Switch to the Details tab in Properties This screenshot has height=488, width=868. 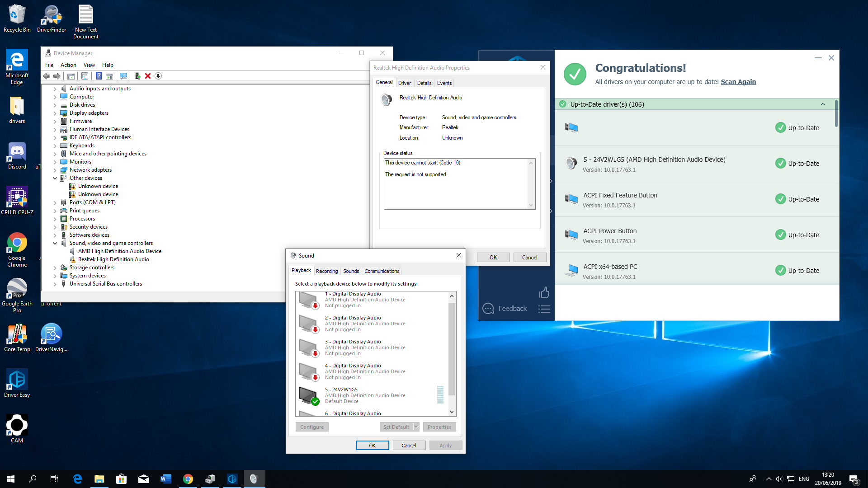click(x=424, y=83)
